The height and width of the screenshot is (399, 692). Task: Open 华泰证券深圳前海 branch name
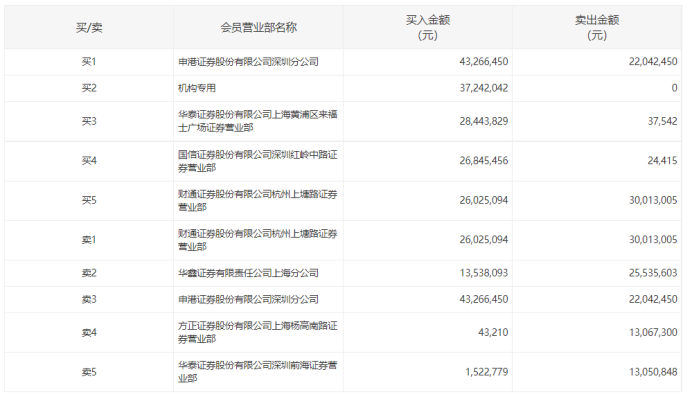(x=258, y=372)
